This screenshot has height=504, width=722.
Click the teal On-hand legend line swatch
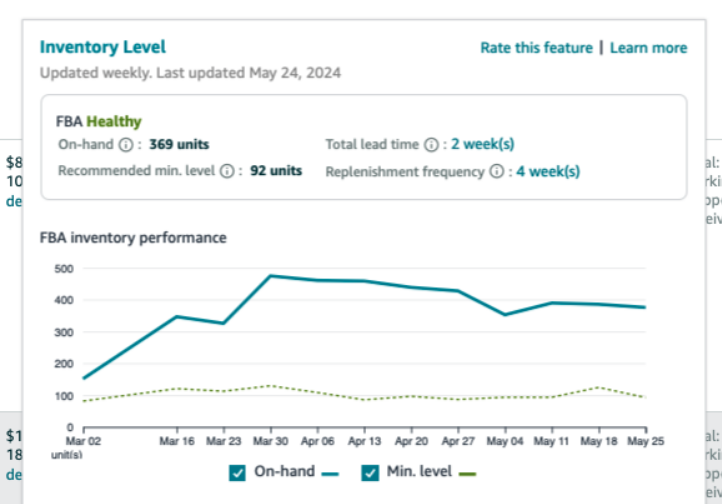332,473
